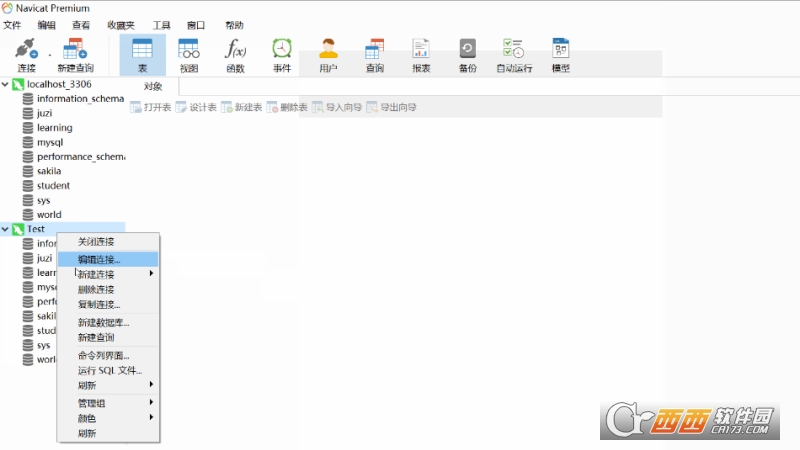Viewport: 800px width, 450px height.
Task: Choose 复制连接... in the context menu
Action: [108, 305]
